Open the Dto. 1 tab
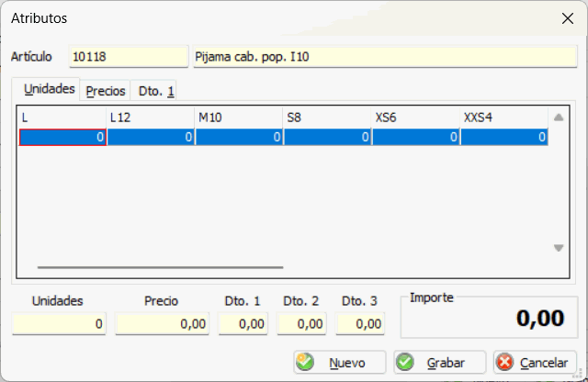The image size is (588, 382). point(153,91)
